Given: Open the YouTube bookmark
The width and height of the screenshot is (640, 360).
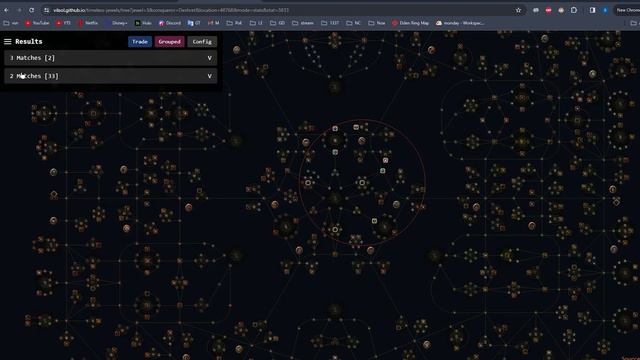Looking at the screenshot, I should pos(37,23).
